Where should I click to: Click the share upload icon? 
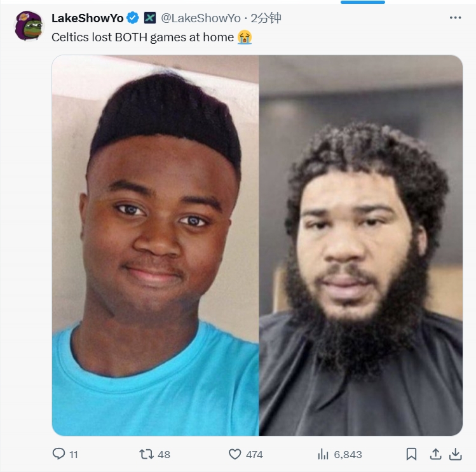pyautogui.click(x=435, y=454)
